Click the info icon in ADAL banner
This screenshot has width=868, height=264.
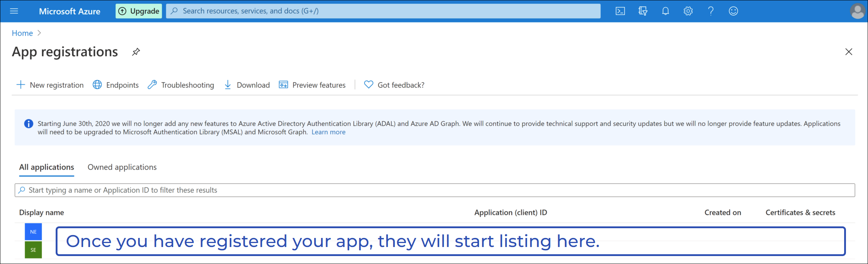29,124
